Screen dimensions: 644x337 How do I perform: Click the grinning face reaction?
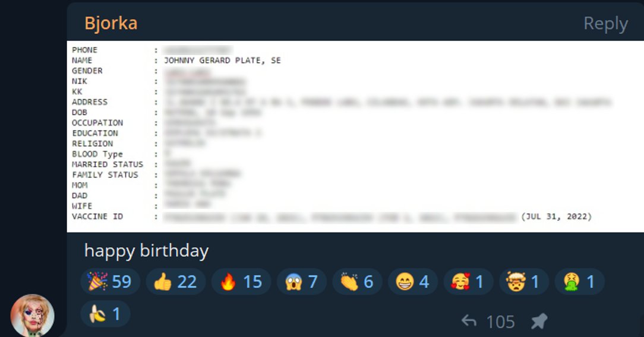(x=413, y=282)
